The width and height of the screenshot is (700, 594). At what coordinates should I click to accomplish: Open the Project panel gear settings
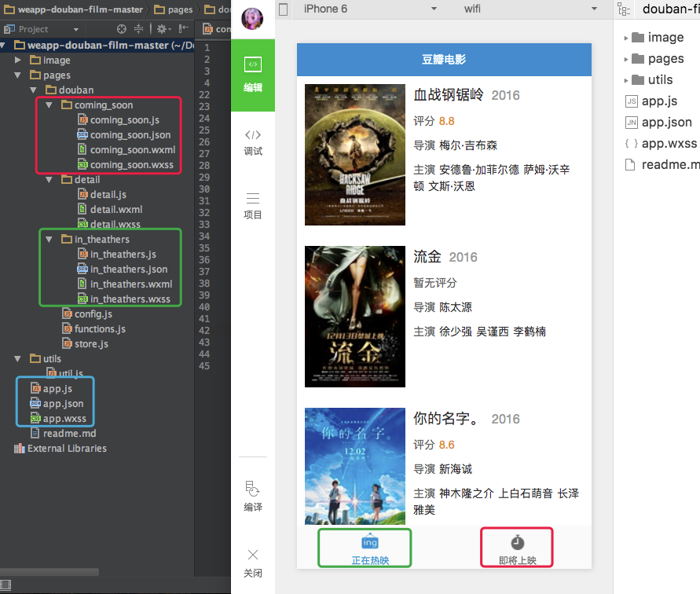point(163,29)
